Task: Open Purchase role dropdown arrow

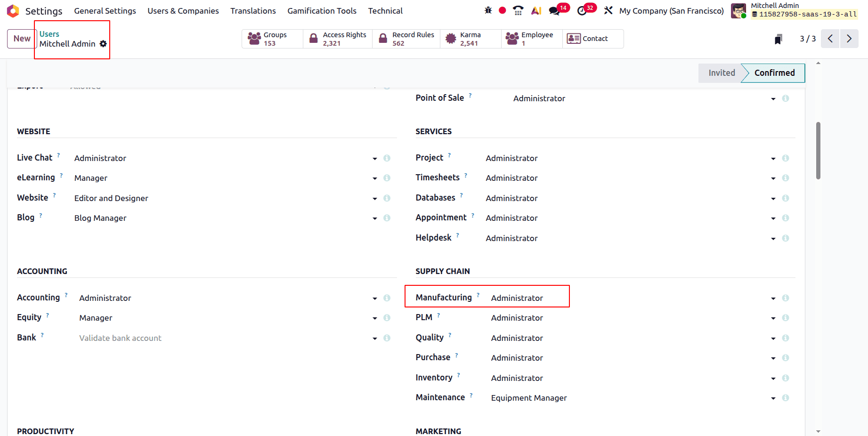Action: (773, 358)
